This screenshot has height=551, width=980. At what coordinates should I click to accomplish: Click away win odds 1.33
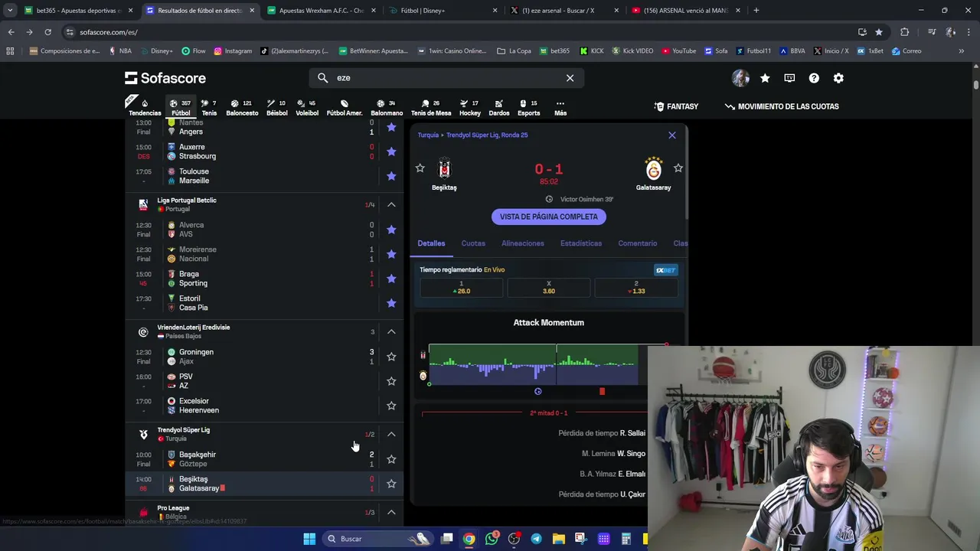tap(635, 288)
